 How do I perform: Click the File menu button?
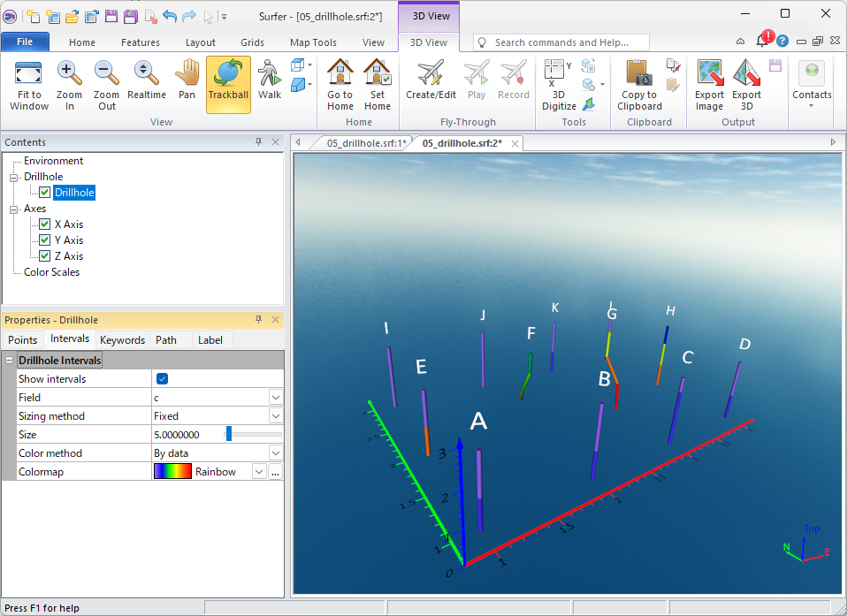pyautogui.click(x=25, y=42)
